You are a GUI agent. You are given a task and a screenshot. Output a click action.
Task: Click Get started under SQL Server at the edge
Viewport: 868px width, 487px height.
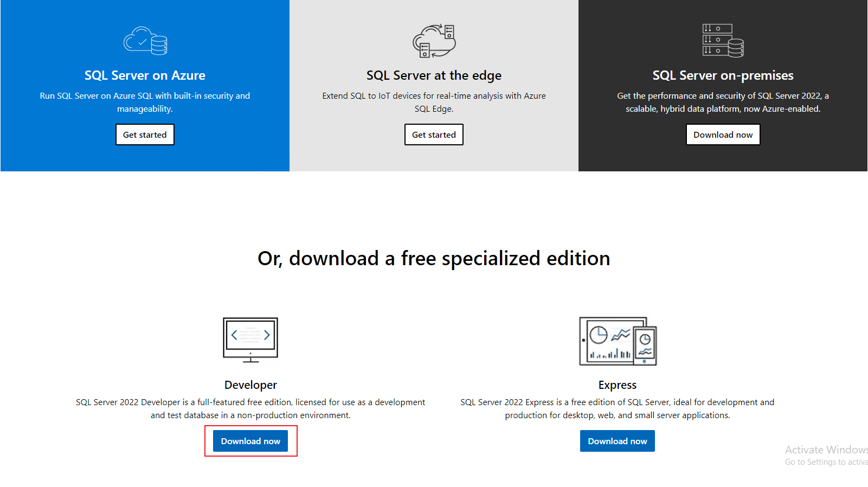pos(434,134)
